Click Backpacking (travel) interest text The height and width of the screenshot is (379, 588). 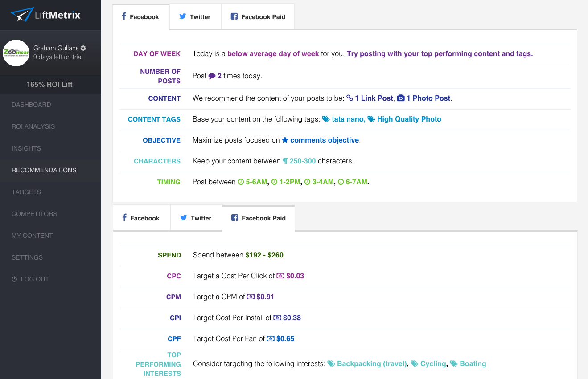click(372, 363)
